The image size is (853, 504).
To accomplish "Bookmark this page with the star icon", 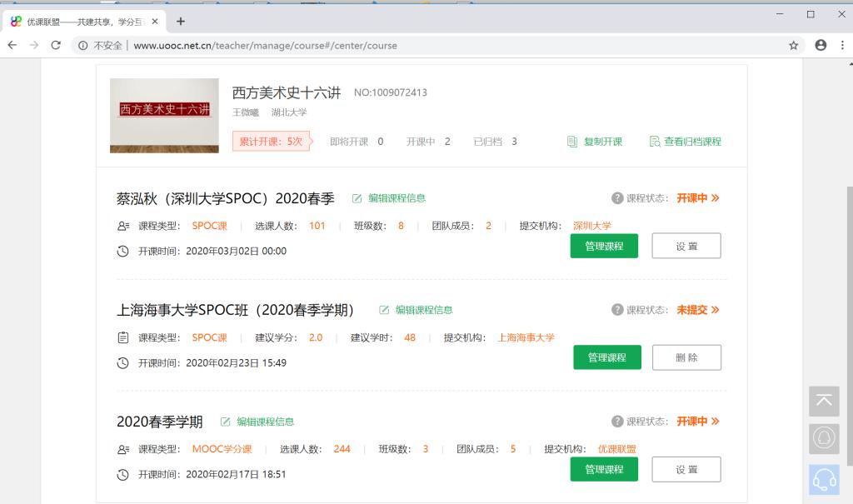I will tap(794, 45).
